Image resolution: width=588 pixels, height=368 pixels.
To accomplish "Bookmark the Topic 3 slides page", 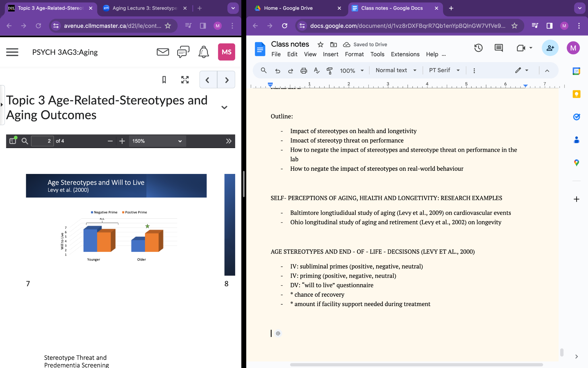I will [164, 80].
